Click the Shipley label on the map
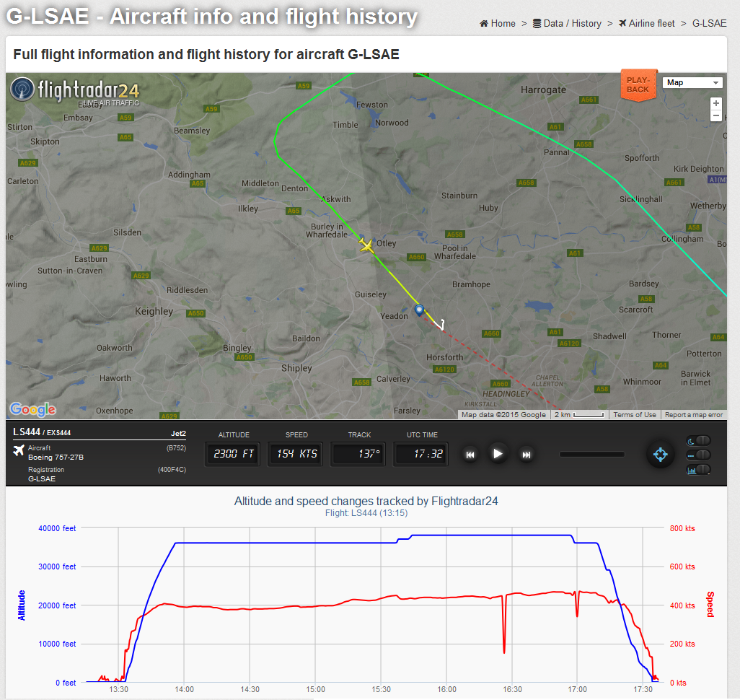The width and height of the screenshot is (740, 700). [296, 368]
